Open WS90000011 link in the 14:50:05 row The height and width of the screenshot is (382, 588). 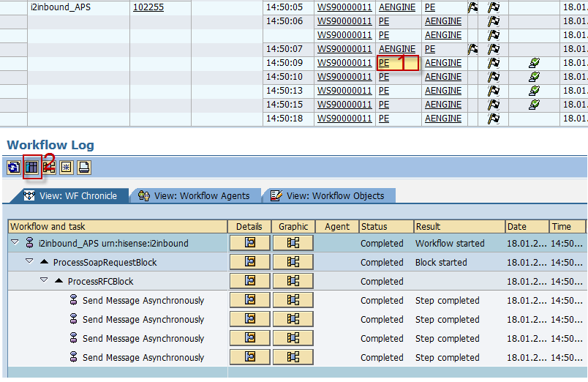click(344, 7)
